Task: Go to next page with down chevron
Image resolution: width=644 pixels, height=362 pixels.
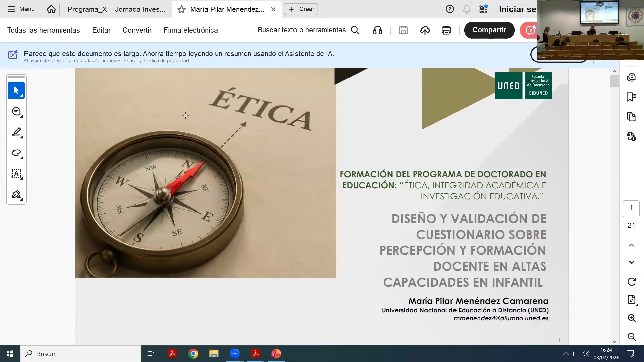Action: 632,262
